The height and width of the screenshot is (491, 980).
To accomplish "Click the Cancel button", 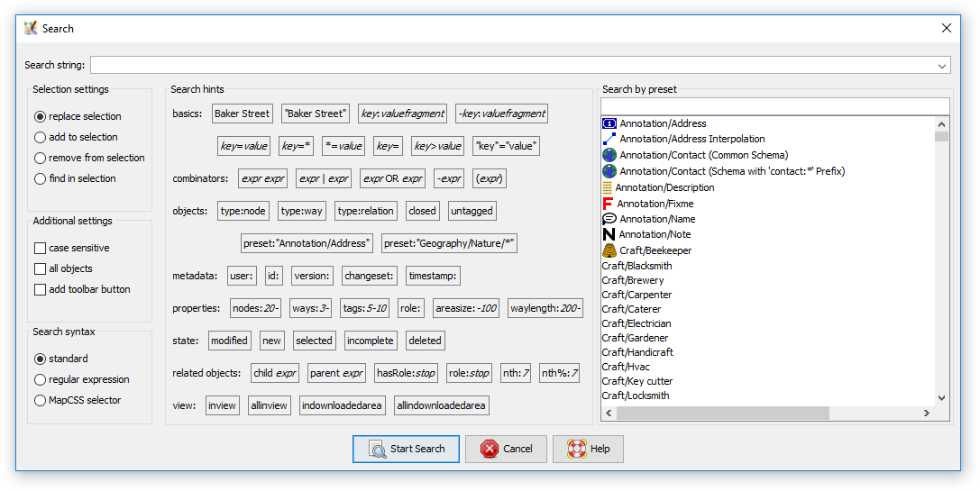I will click(506, 449).
